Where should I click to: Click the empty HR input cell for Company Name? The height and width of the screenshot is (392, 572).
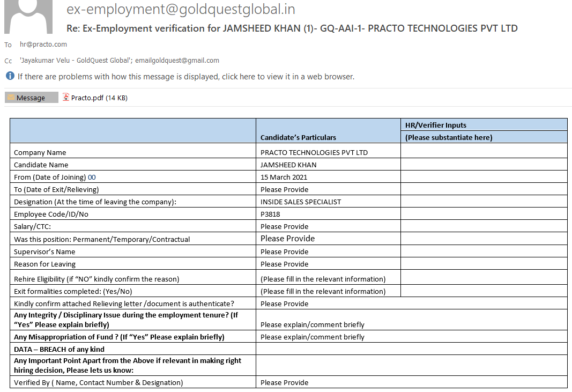pyautogui.click(x=484, y=151)
